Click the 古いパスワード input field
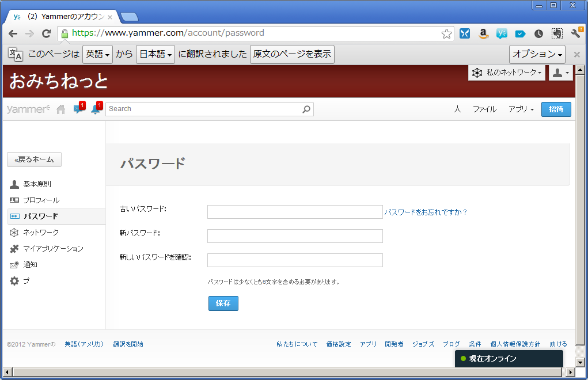Viewport: 588px width, 380px height. coord(295,212)
